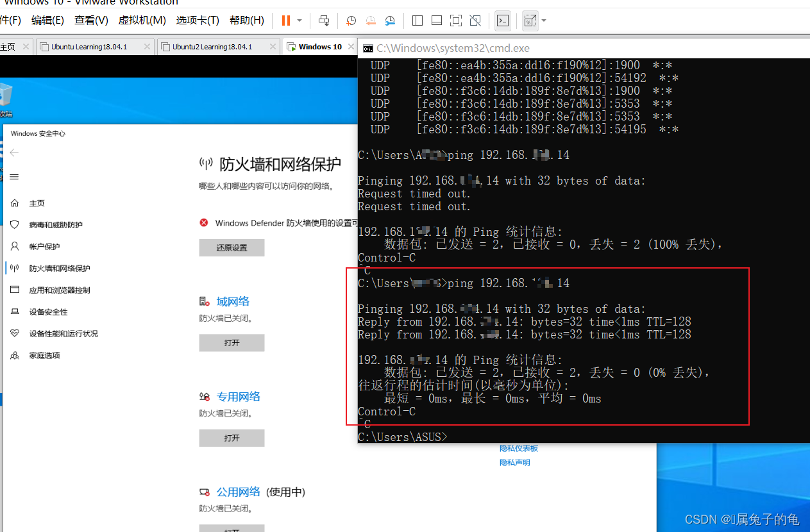Open the 虚拟机(M) menu

[x=142, y=20]
